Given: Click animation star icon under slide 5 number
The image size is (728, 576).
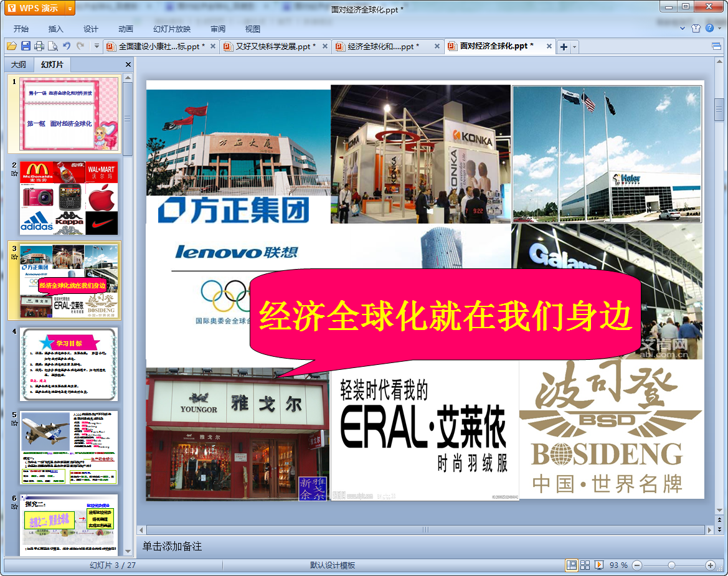Looking at the screenshot, I should point(14,423).
